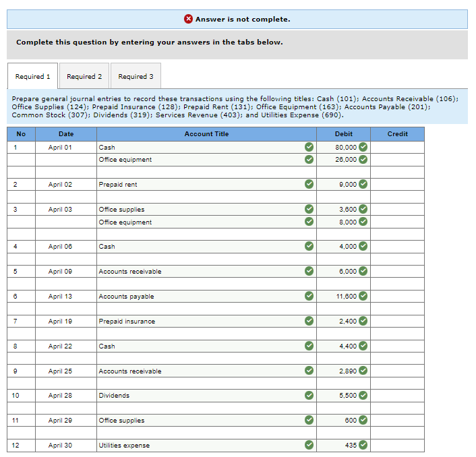
Task: Switch to the Required 2 tab
Action: pos(84,76)
